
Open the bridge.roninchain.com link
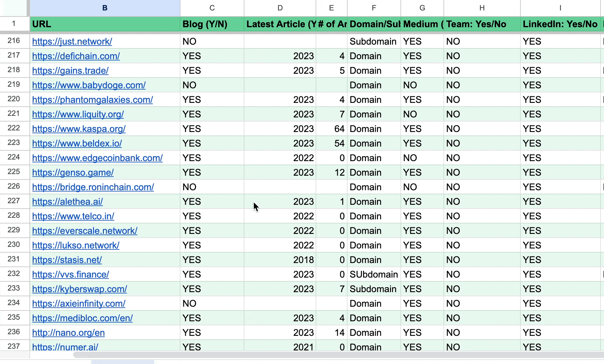coord(93,187)
